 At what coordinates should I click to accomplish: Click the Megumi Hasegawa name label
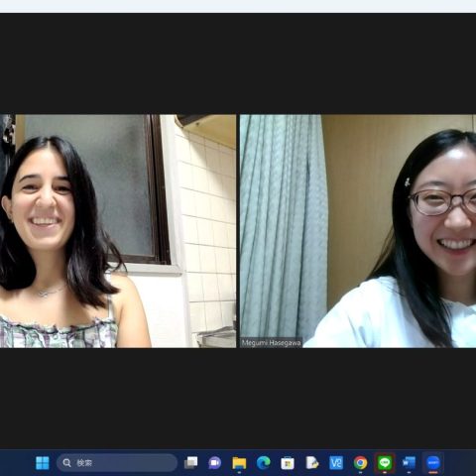point(271,343)
